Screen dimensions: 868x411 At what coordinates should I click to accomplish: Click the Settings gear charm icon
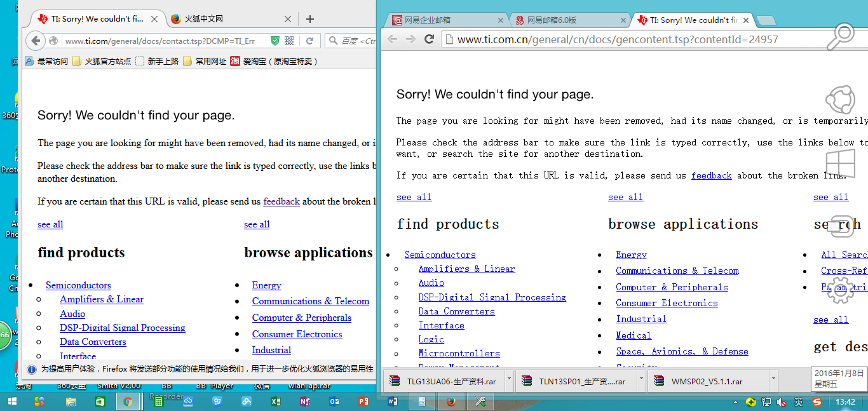pos(840,290)
